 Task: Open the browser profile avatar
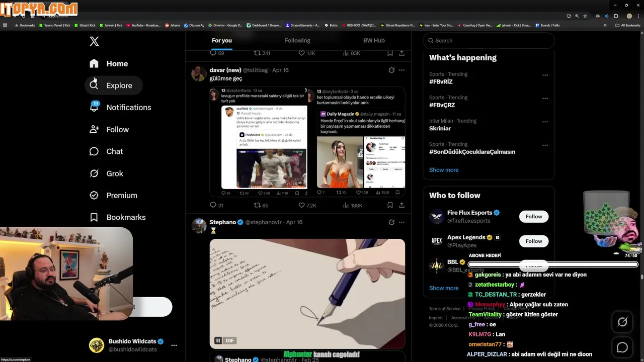tap(629, 16)
